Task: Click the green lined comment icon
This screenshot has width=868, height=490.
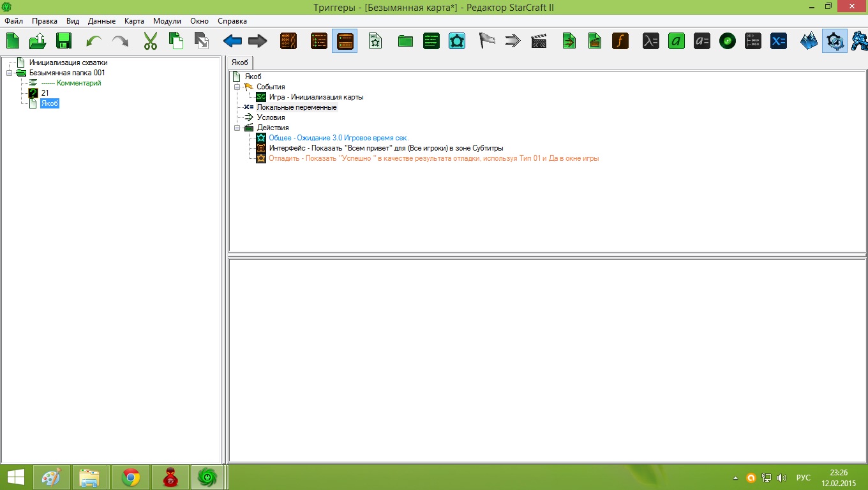Action: 431,41
